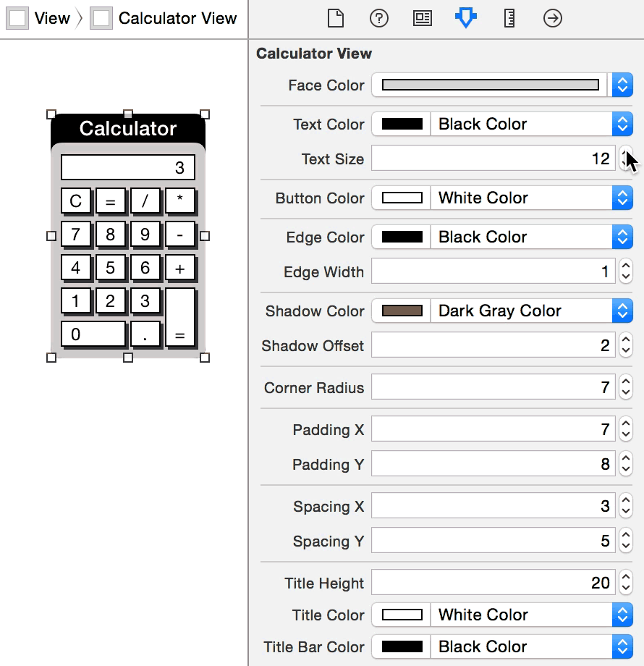Click the Title Color white swatch
This screenshot has width=644, height=666.
coord(401,615)
